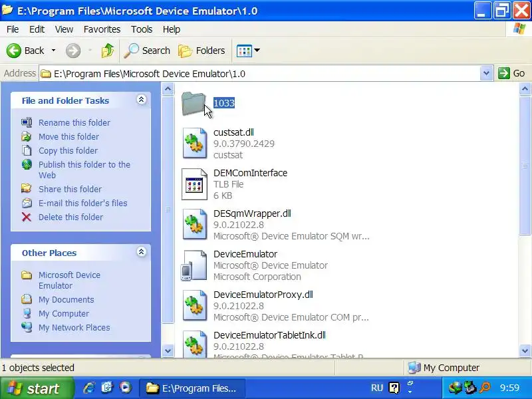Click the Go button
Image resolution: width=532 pixels, height=399 pixels.
[511, 73]
